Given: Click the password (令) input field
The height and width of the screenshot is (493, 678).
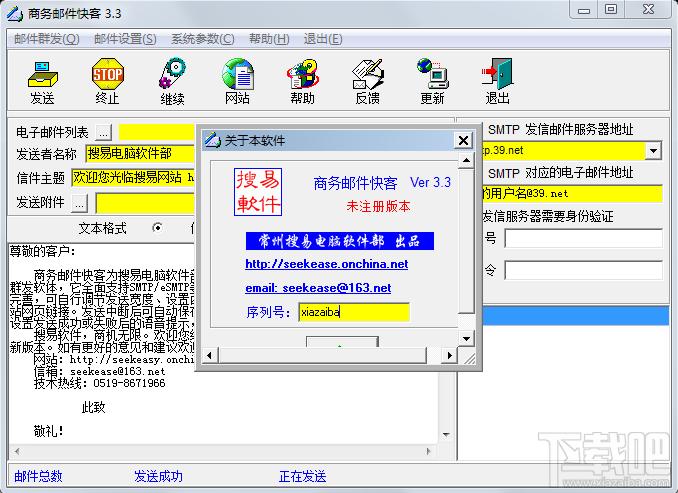Looking at the screenshot, I should click(x=583, y=270).
